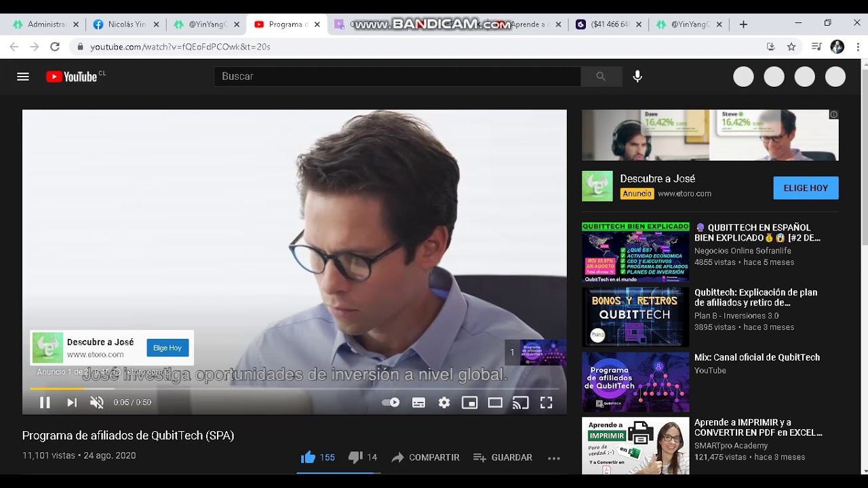Open the Chrome profile avatar
The image size is (868, 488).
click(x=837, y=47)
